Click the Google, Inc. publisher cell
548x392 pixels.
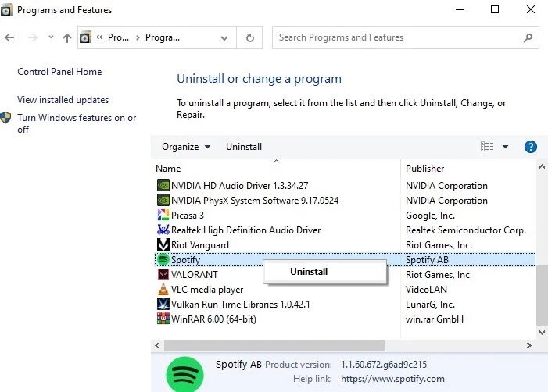pyautogui.click(x=430, y=216)
